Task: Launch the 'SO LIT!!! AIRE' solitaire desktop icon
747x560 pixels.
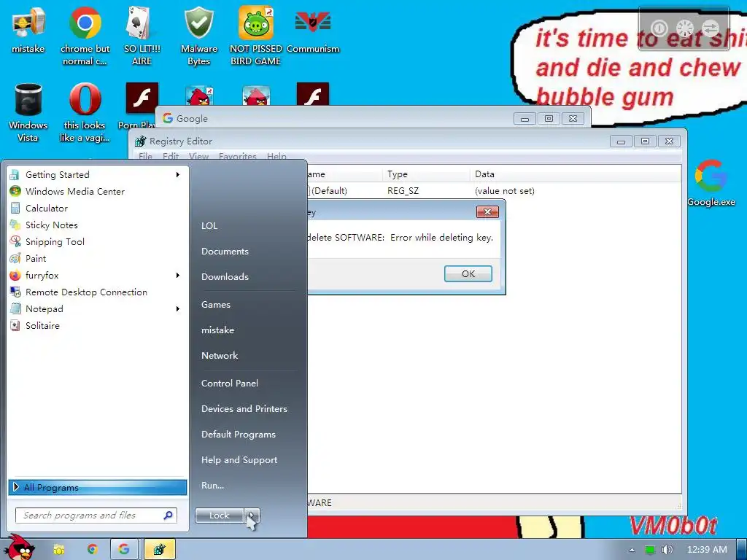Action: click(142, 36)
